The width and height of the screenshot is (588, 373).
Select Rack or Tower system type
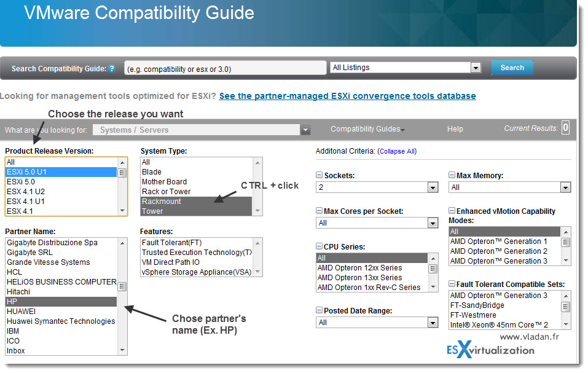pyautogui.click(x=197, y=191)
